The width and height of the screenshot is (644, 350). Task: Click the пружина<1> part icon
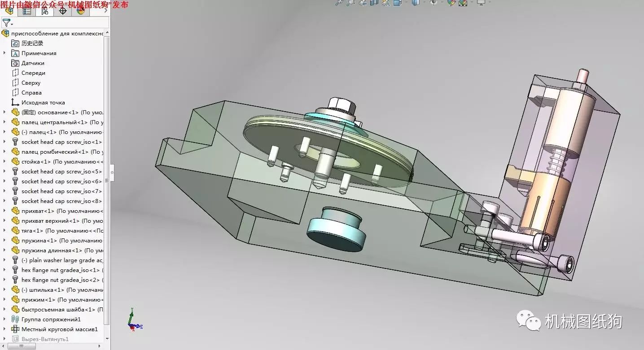[15, 241]
